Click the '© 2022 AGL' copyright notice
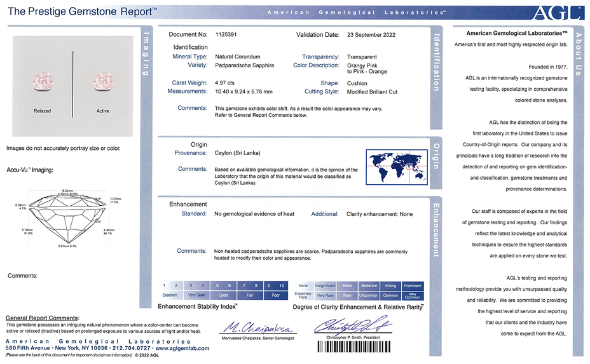The image size is (590, 364). [147, 355]
